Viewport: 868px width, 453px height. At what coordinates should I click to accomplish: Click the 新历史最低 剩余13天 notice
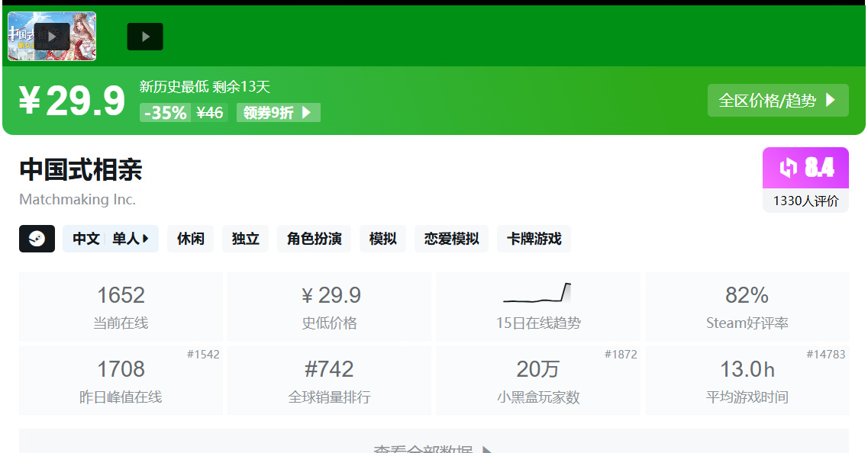pos(205,87)
